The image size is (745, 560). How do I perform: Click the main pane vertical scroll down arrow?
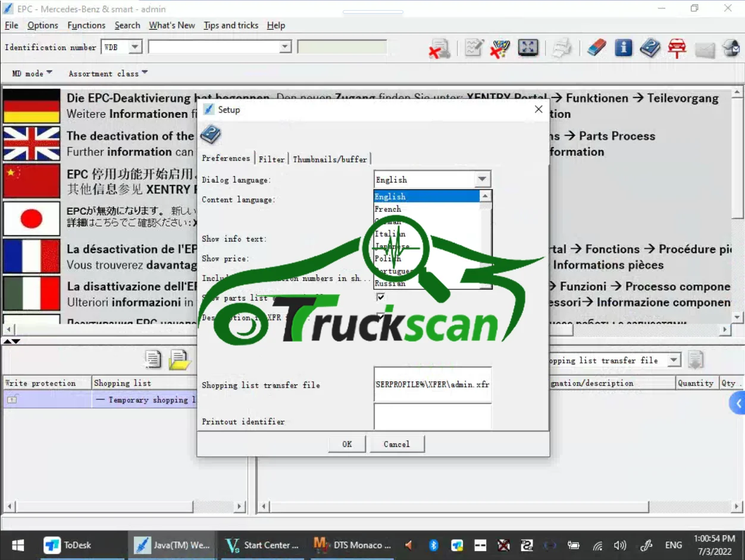pos(738,317)
